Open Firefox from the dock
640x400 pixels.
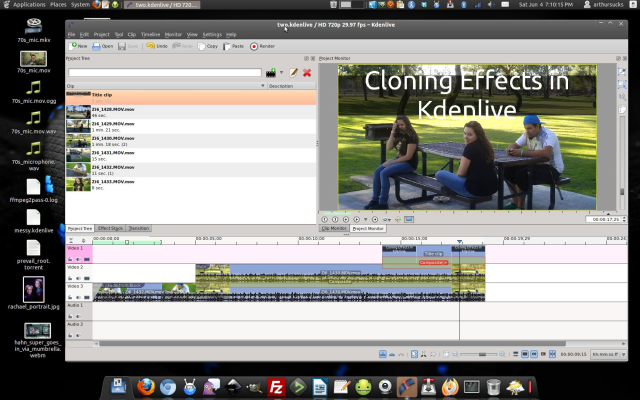[146, 387]
